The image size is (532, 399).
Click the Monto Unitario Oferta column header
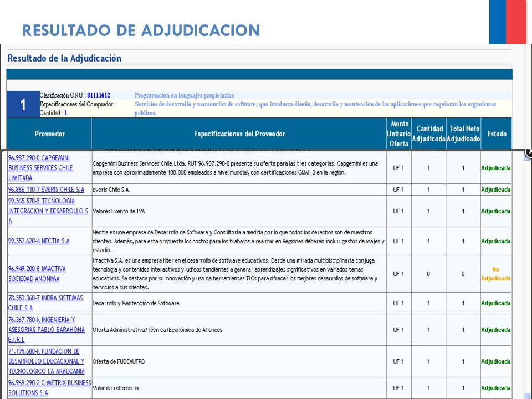399,134
